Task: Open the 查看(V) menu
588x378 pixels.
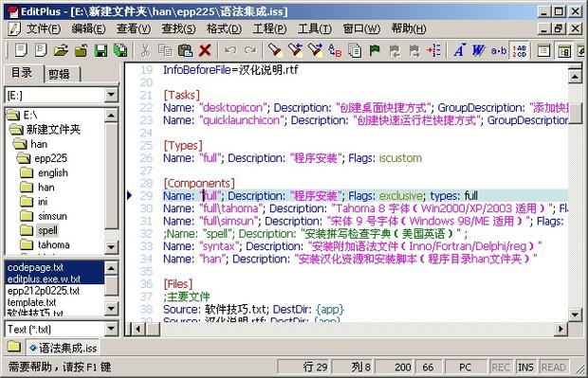Action: [134, 28]
